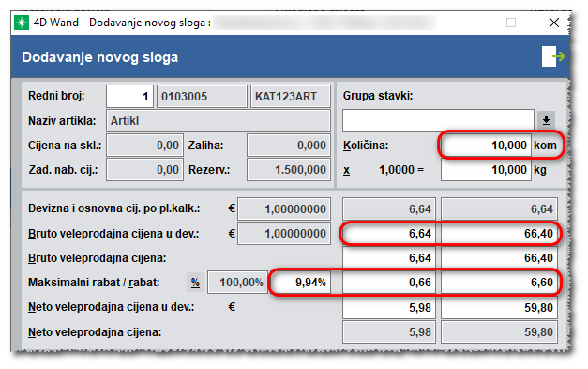
Task: Click Devizna i osnovna cij. unit value 6,64
Action: click(x=389, y=208)
